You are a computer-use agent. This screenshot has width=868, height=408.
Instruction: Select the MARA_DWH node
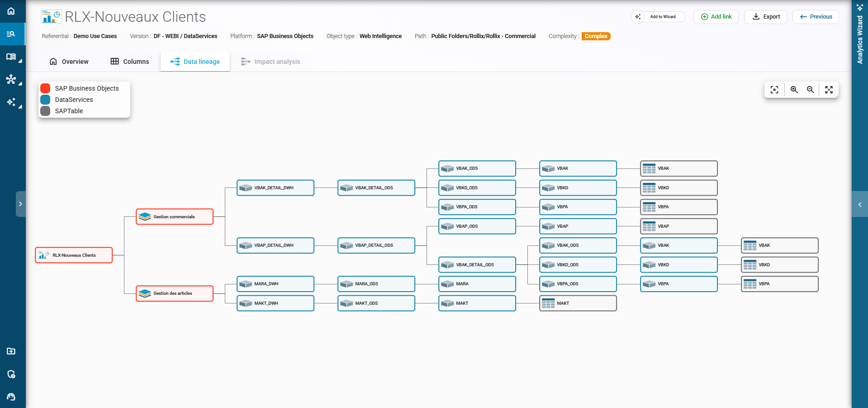click(x=275, y=284)
